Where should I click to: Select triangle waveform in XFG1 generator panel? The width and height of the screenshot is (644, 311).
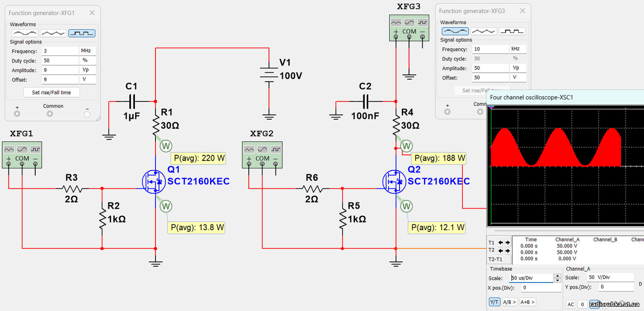coord(53,33)
